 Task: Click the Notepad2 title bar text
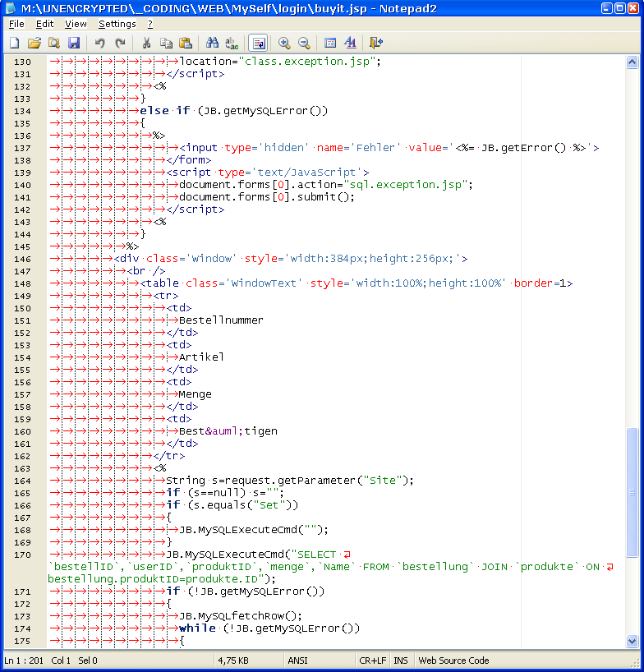(x=229, y=8)
